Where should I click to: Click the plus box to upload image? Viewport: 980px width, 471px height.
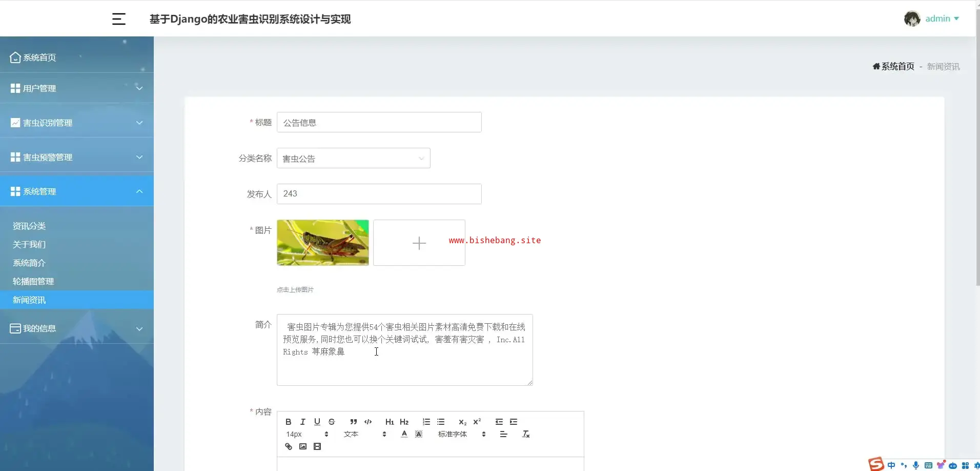click(x=419, y=243)
